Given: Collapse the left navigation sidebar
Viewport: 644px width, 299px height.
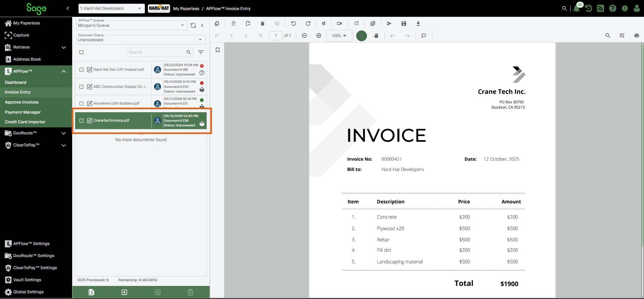Looking at the screenshot, I should click(x=68, y=8).
